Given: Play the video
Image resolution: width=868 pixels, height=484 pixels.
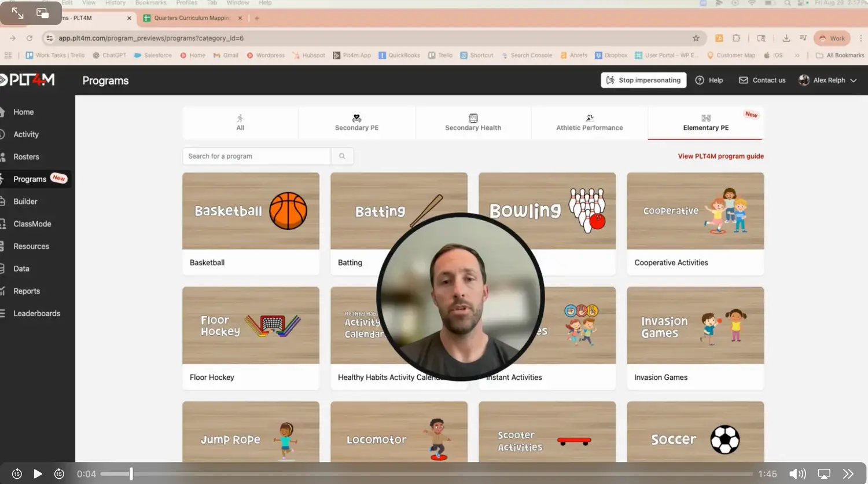Looking at the screenshot, I should 38,474.
